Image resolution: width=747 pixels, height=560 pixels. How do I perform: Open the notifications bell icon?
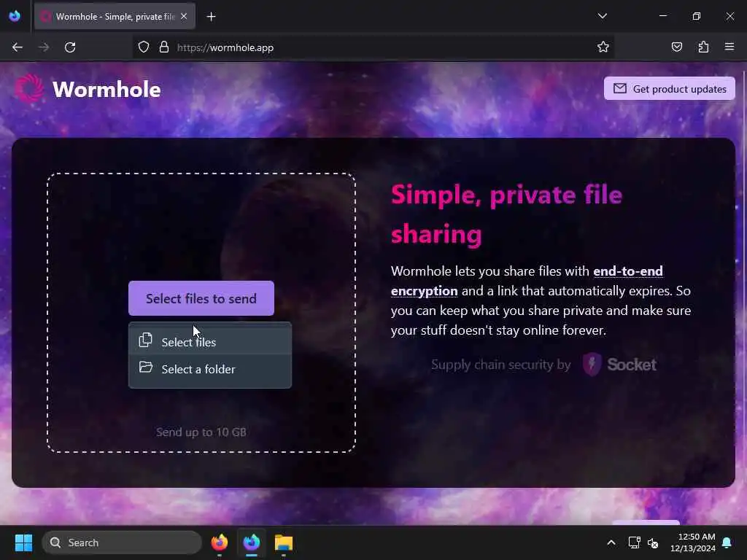pos(727,542)
